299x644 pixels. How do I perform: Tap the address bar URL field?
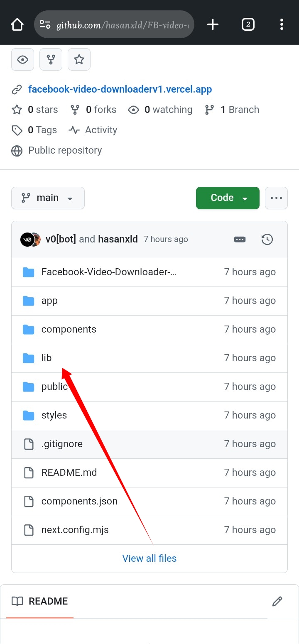pyautogui.click(x=120, y=25)
